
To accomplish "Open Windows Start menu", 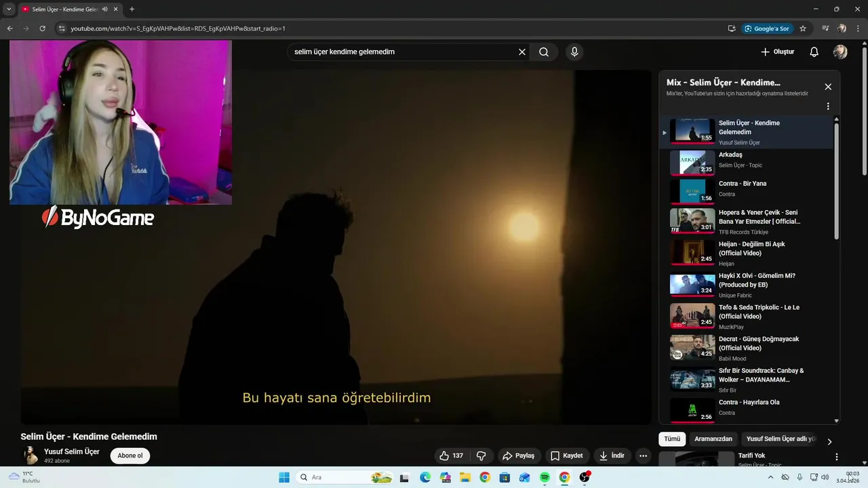I will [284, 477].
